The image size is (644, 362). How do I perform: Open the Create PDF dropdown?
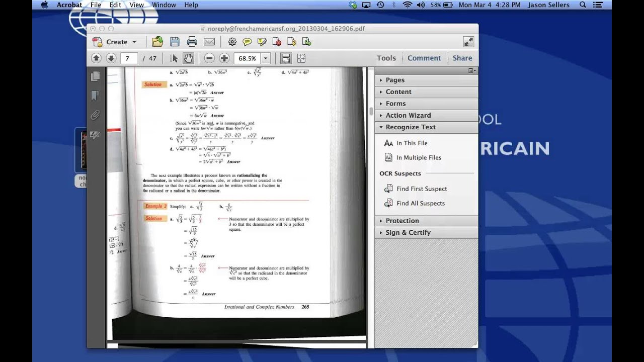click(115, 42)
